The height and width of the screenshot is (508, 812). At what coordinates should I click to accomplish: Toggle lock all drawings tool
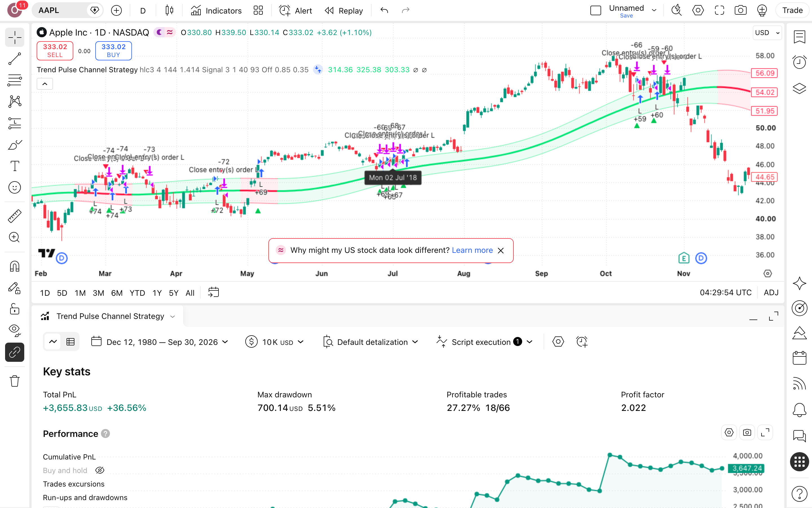[14, 309]
